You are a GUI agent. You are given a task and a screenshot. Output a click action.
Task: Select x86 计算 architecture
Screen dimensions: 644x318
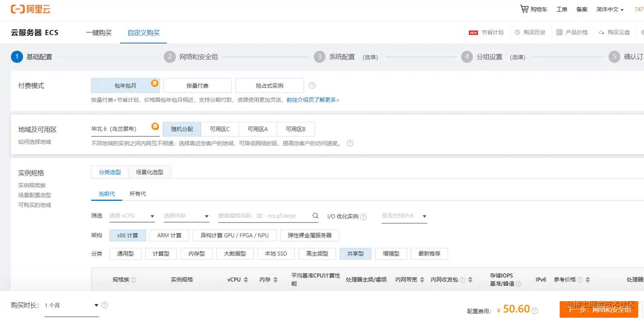click(128, 235)
